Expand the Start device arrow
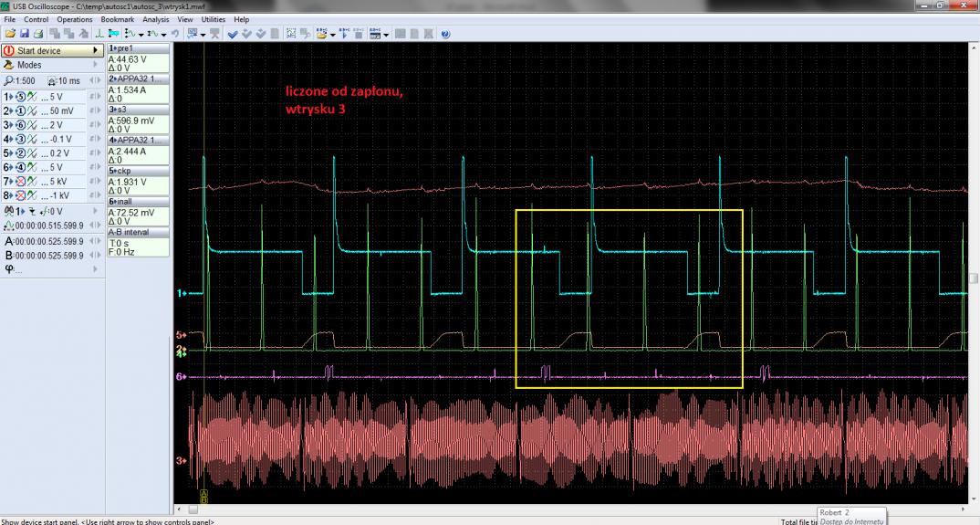This screenshot has width=980, height=525. 97,51
